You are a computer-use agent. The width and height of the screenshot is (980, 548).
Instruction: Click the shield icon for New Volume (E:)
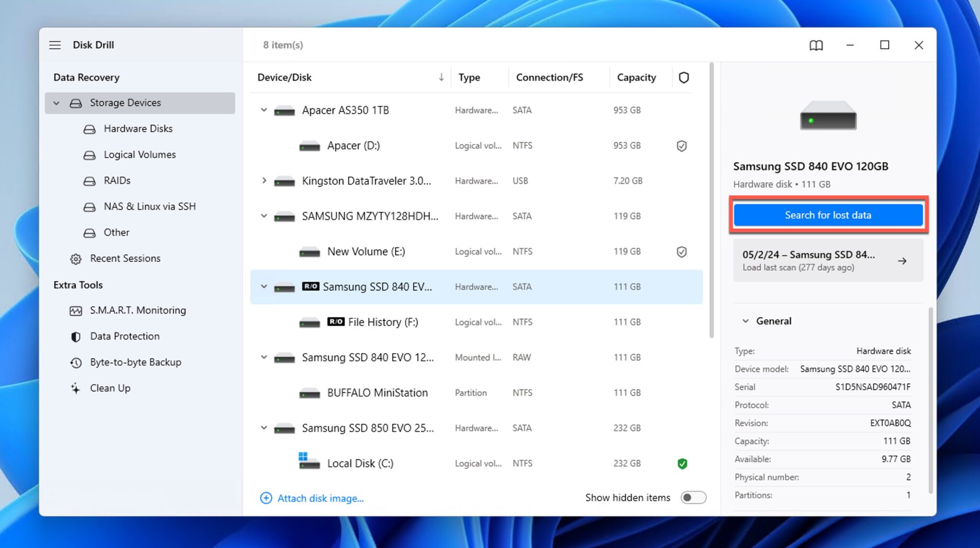coord(682,252)
